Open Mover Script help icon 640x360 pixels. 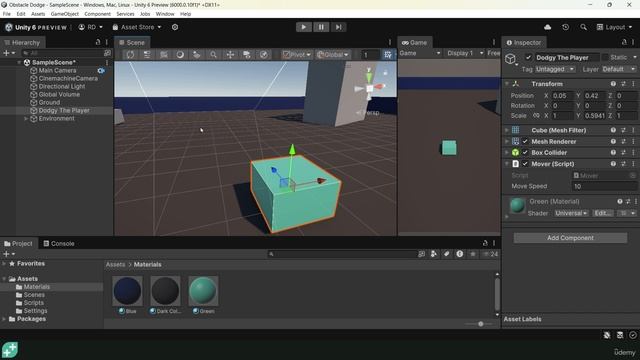pos(613,164)
